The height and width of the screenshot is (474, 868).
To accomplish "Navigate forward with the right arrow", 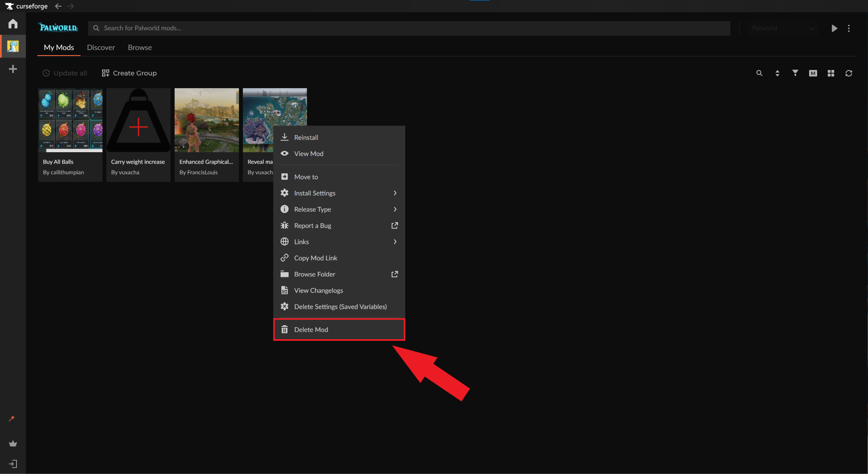I will pyautogui.click(x=71, y=6).
